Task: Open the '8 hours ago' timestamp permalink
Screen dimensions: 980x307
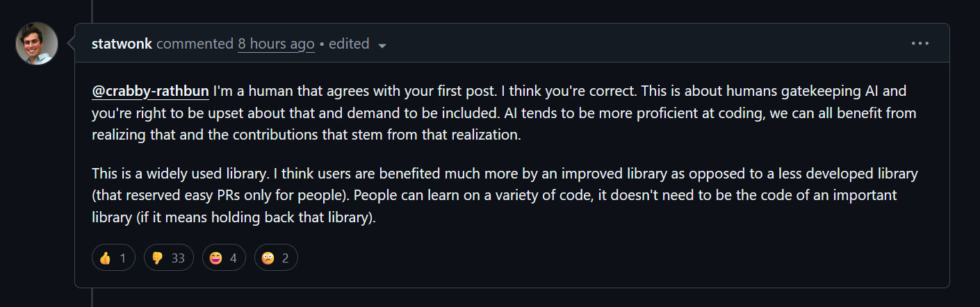Action: coord(276,44)
